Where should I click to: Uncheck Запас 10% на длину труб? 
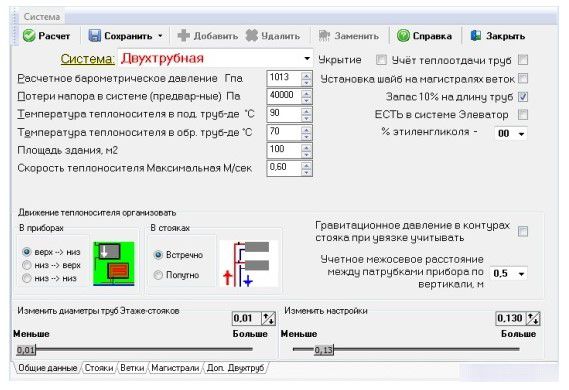523,97
